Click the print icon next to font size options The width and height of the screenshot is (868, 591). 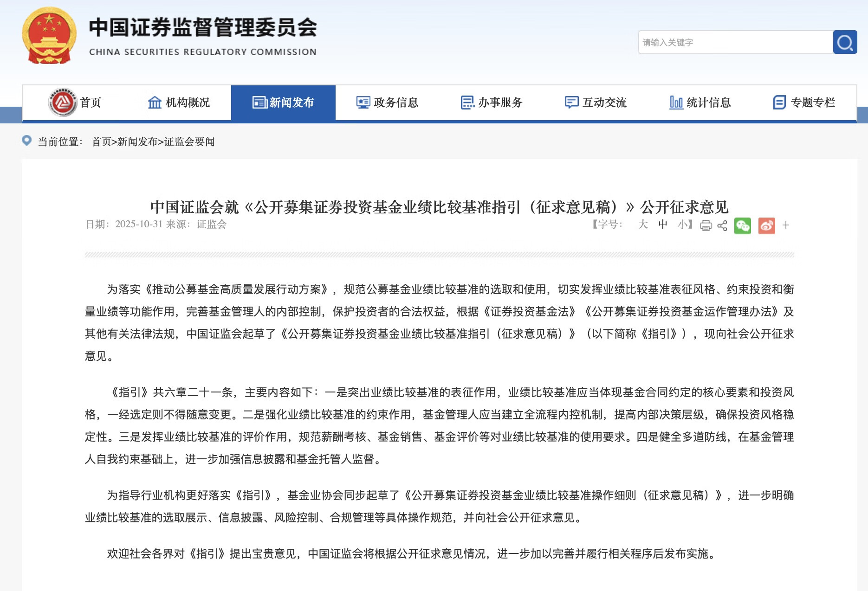pos(706,225)
